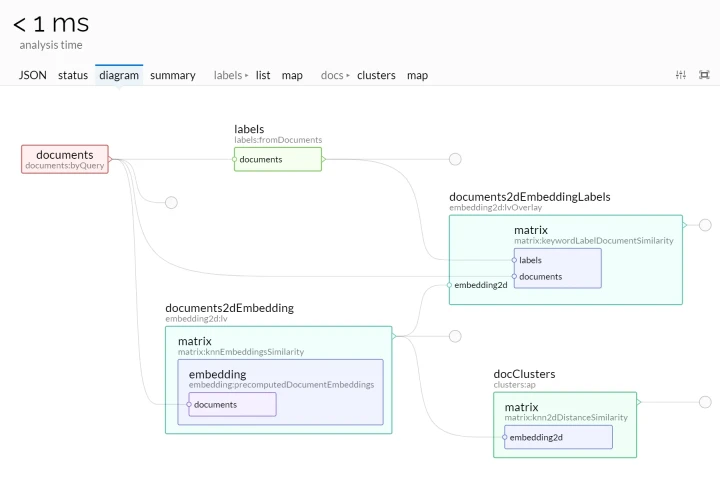This screenshot has width=720, height=496.
Task: Click the documents2dEmbeddingLabels title
Action: tap(530, 197)
